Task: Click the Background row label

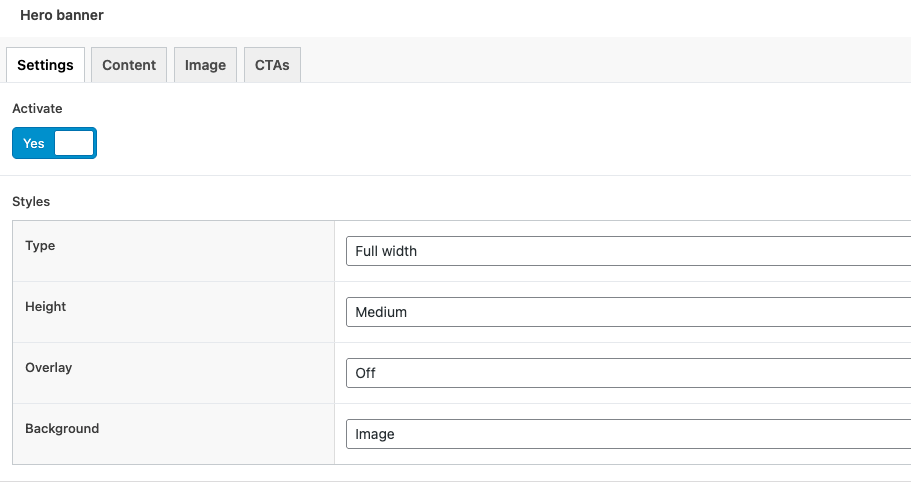Action: pos(62,429)
